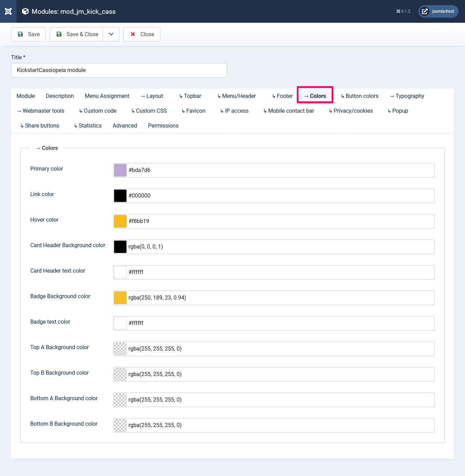Image resolution: width=465 pixels, height=476 pixels.
Task: Expand the Save & Close dropdown arrow
Action: point(111,34)
